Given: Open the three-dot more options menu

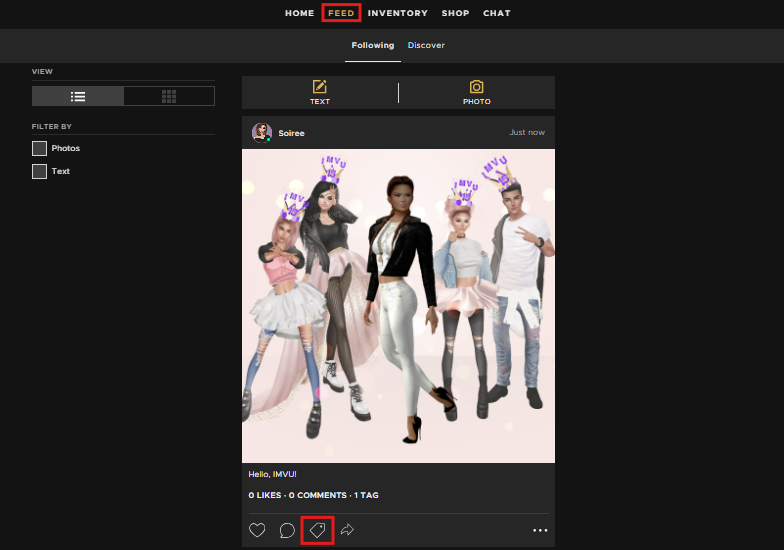Looking at the screenshot, I should [x=540, y=530].
